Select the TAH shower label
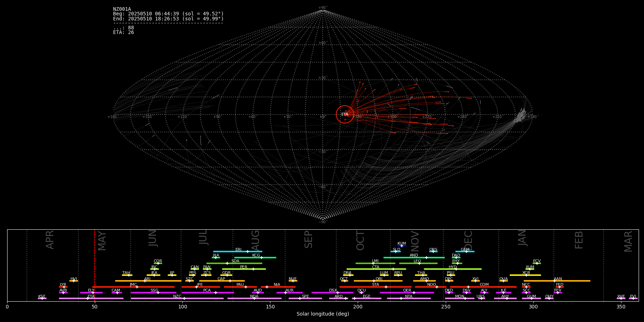 [126, 273]
